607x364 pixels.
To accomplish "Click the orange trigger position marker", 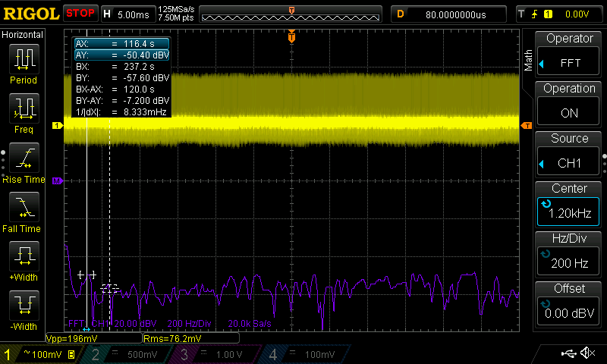I will 292,37.
